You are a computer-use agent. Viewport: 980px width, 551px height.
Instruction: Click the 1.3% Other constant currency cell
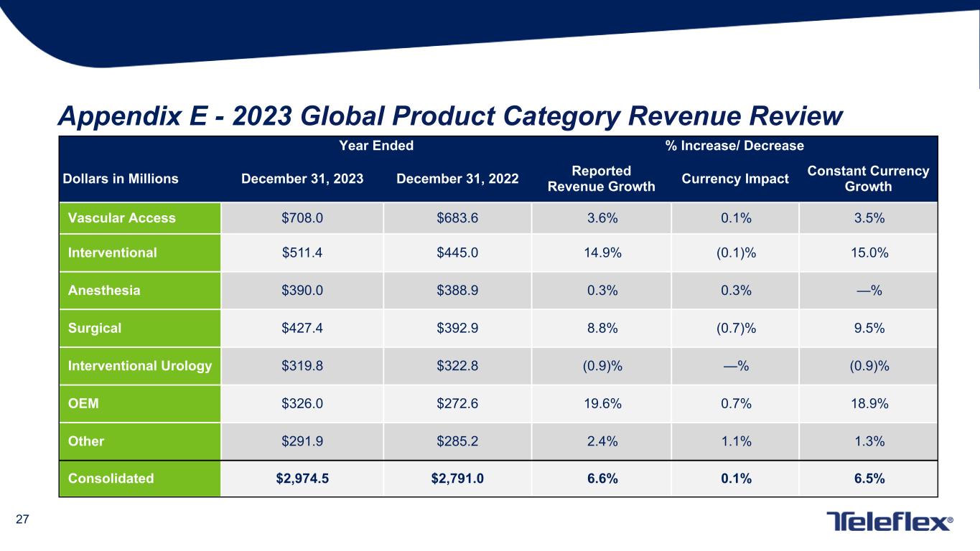(868, 441)
